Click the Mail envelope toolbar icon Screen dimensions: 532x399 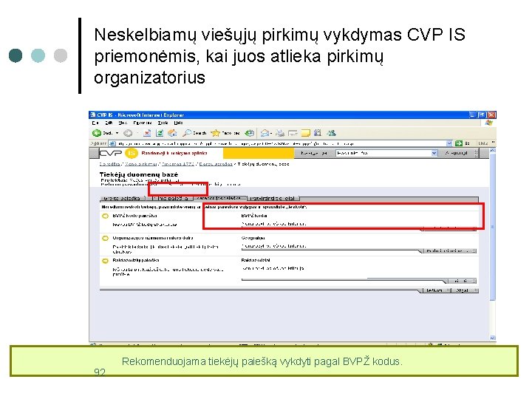click(x=265, y=133)
